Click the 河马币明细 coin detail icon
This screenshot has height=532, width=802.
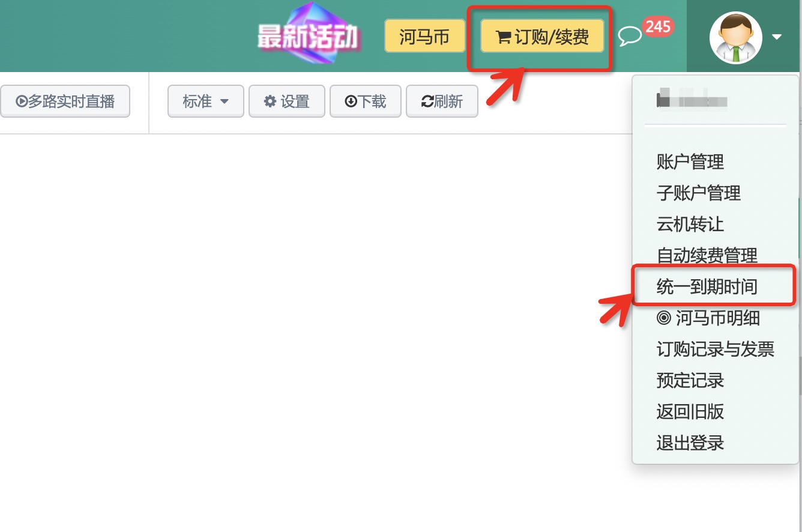tap(663, 318)
